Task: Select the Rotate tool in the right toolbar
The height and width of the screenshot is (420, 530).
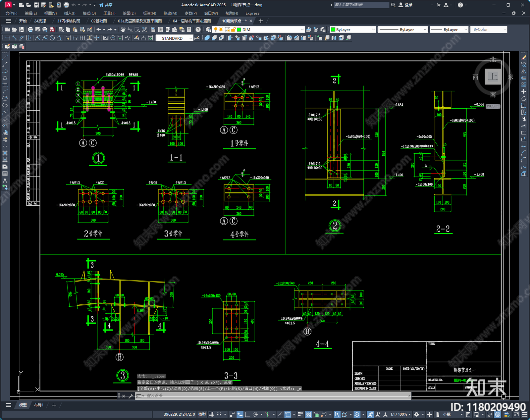Action: point(524,98)
